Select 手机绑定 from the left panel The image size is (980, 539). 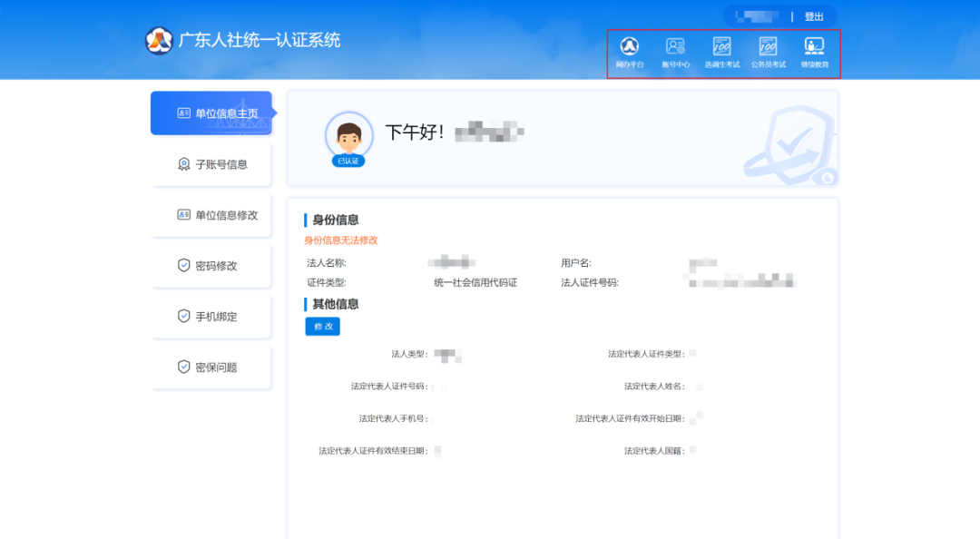(211, 316)
